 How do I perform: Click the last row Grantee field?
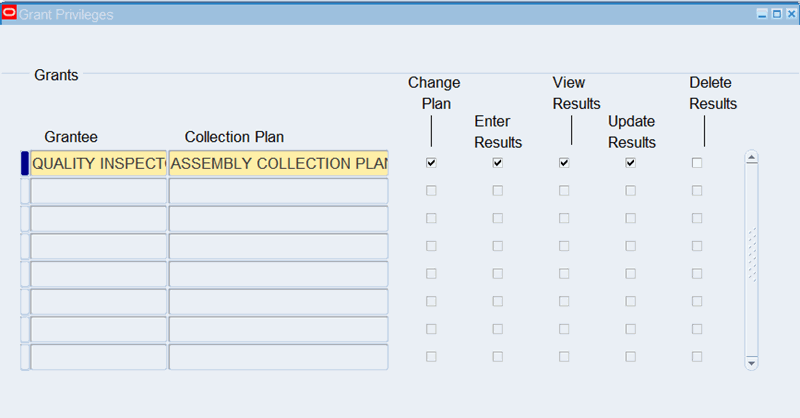pos(98,357)
